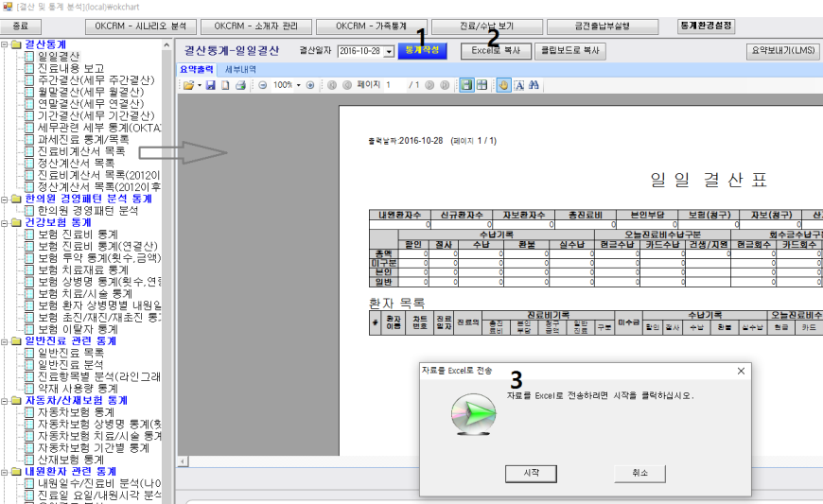Print the report with printer icon

pos(240,85)
